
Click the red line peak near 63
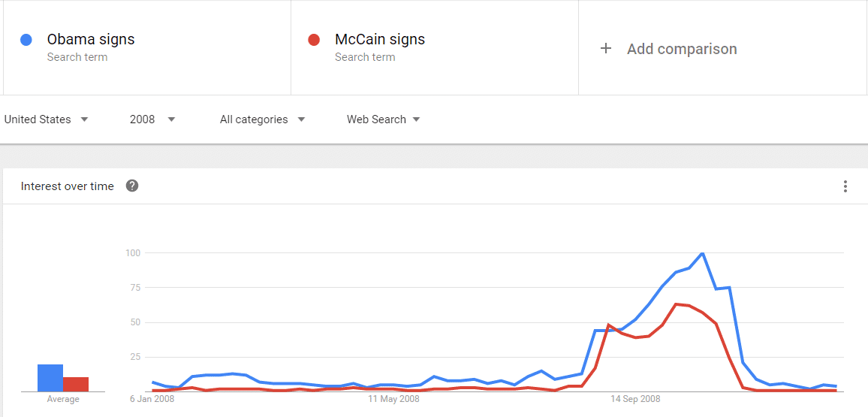[676, 304]
